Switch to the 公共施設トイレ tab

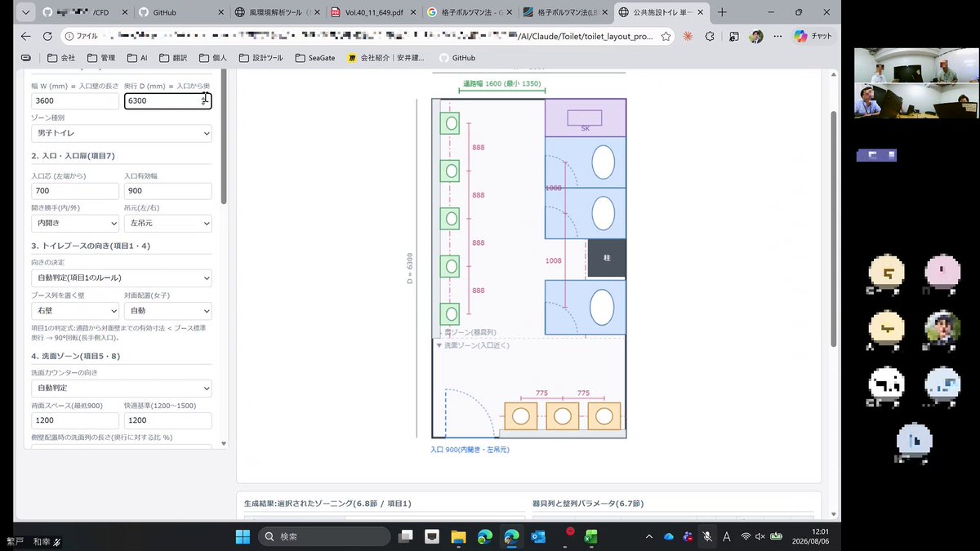(x=661, y=12)
